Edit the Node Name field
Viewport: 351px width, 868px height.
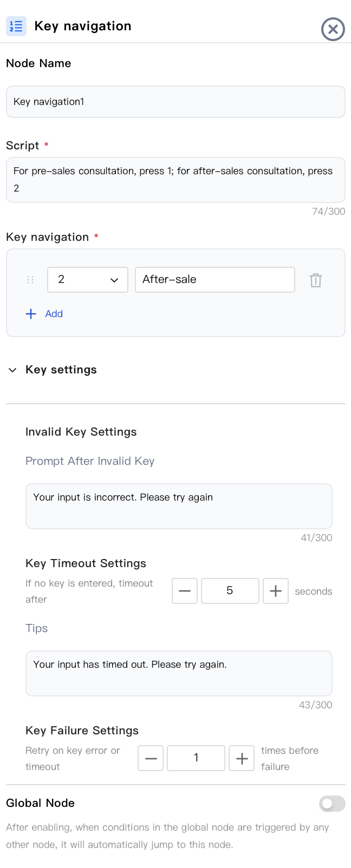(x=175, y=102)
